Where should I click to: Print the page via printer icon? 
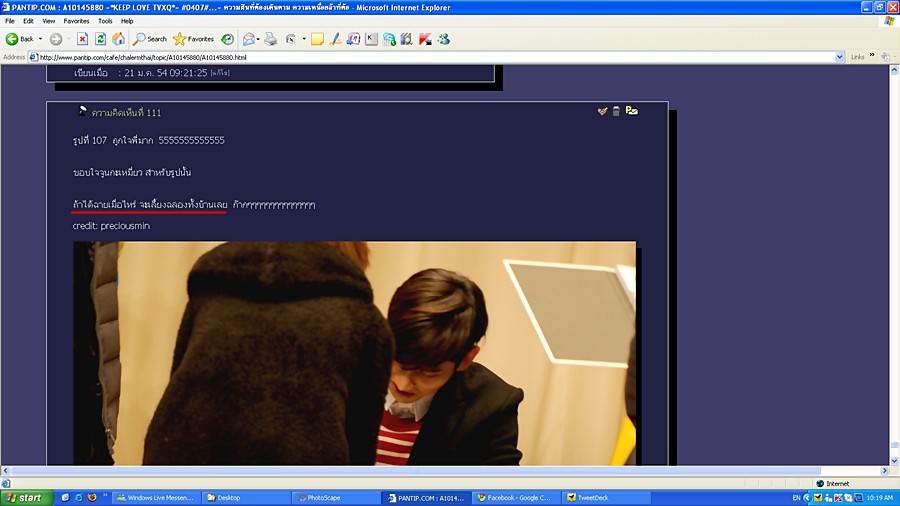[x=271, y=39]
